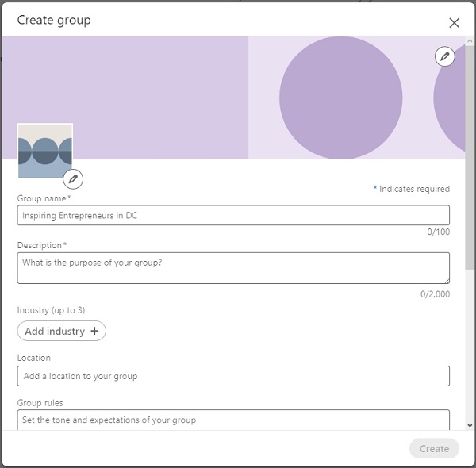Image resolution: width=476 pixels, height=468 pixels.
Task: Click the 'Location' label
Action: [34, 358]
